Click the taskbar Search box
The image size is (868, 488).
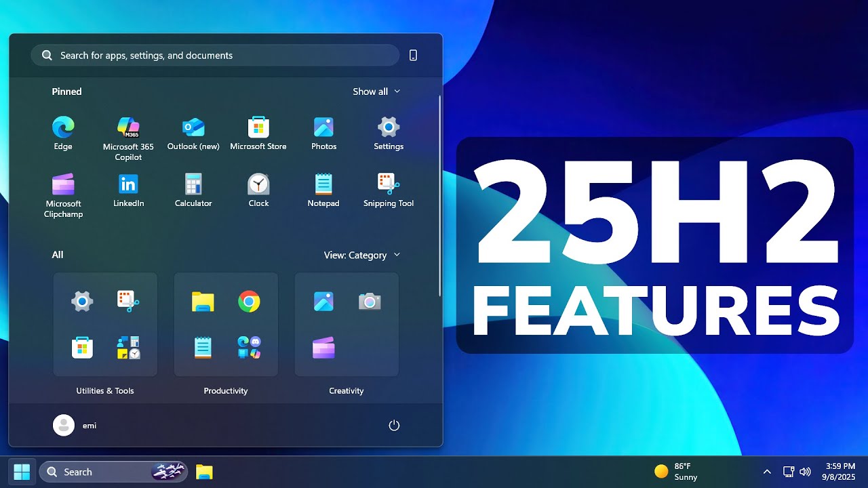[x=113, y=472]
